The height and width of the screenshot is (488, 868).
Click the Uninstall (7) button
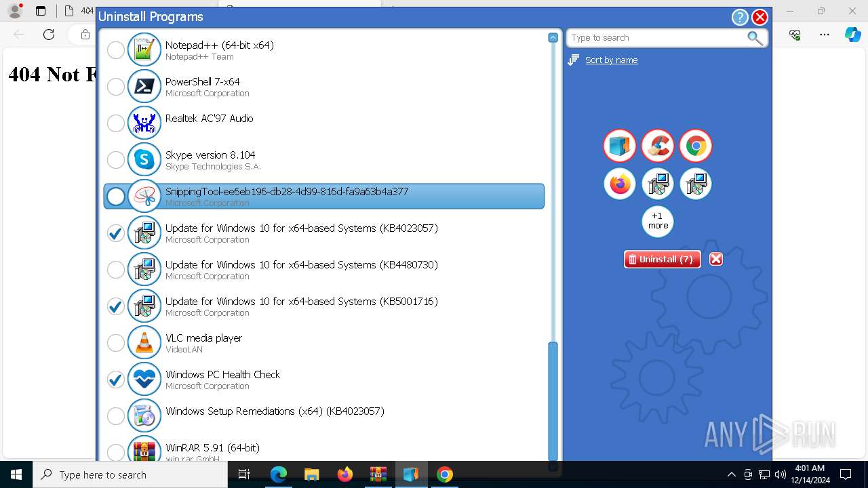[x=662, y=259]
